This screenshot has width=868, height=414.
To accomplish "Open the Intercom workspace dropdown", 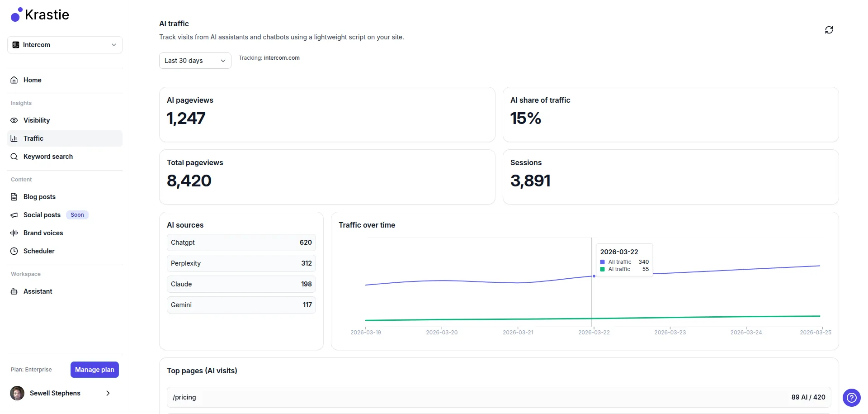I will [x=65, y=45].
